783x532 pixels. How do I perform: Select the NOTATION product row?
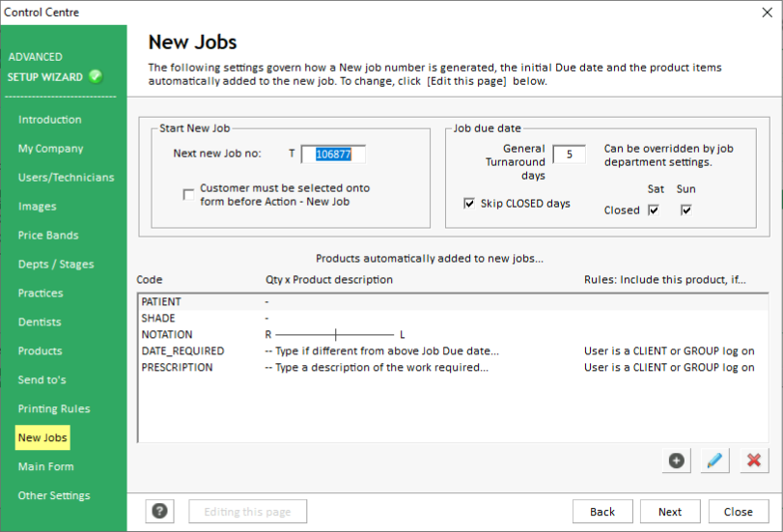point(453,335)
